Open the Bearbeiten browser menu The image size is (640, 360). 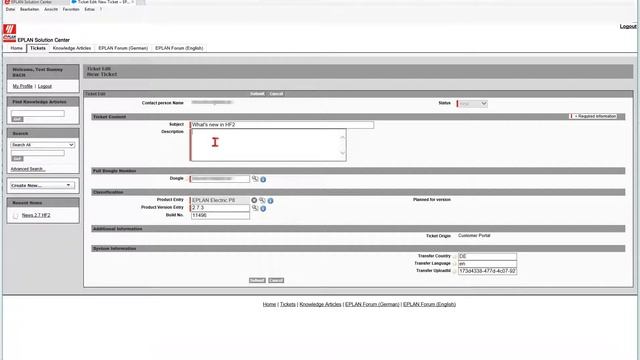pos(29,9)
